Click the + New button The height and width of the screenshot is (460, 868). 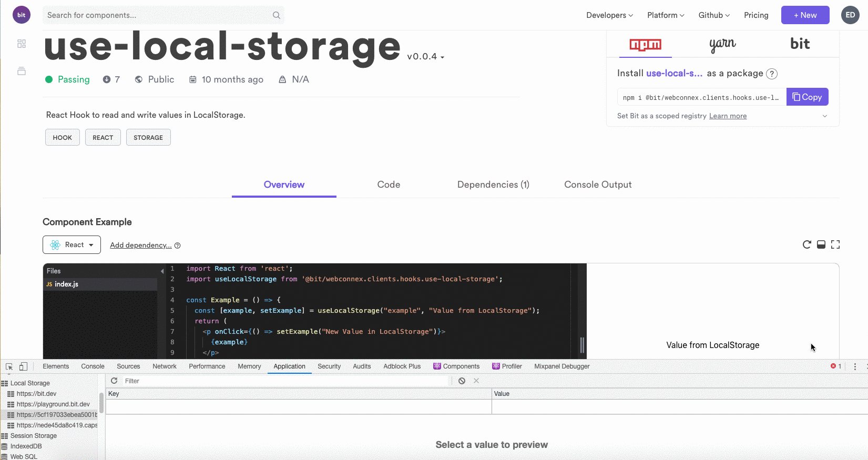tap(805, 15)
